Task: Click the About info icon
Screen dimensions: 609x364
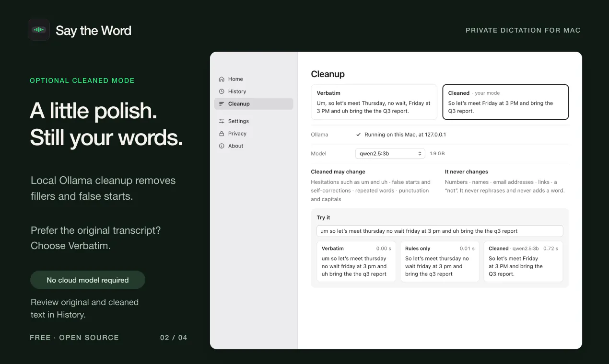Action: pyautogui.click(x=222, y=146)
